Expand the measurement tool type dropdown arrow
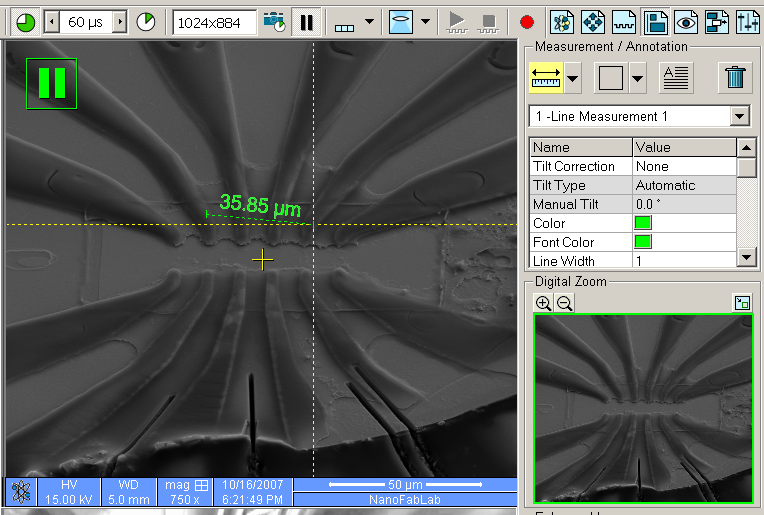Screen dimensions: 764x515 (574, 77)
